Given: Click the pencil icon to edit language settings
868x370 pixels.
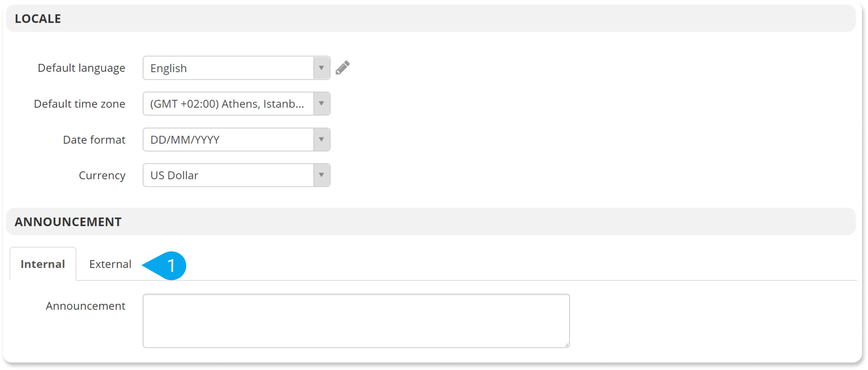Looking at the screenshot, I should click(343, 67).
